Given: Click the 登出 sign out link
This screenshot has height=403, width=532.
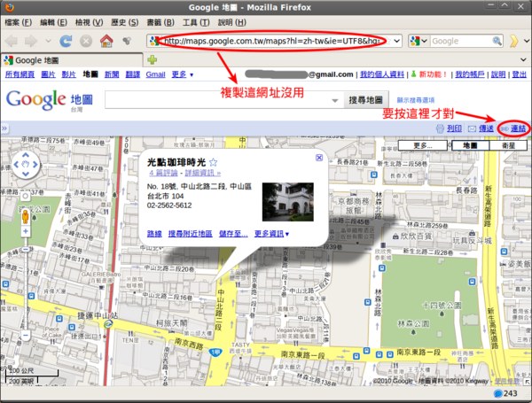Looking at the screenshot, I should [519, 74].
